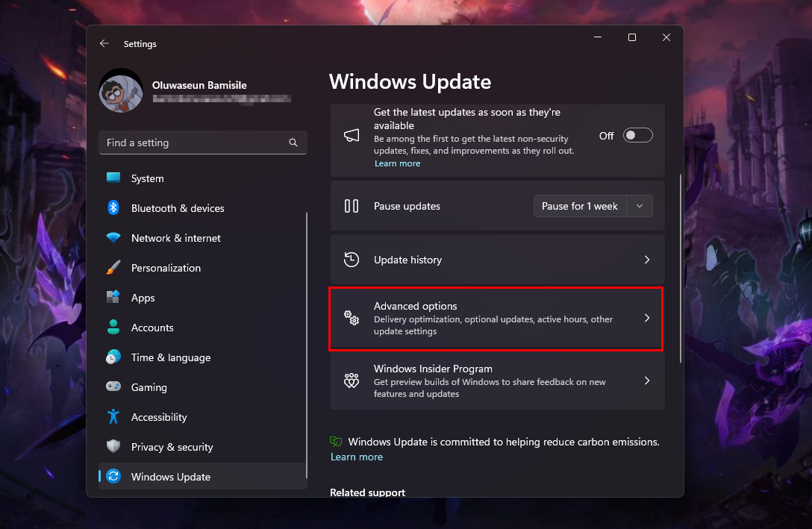Click the user profile avatar picture
Image resolution: width=812 pixels, height=529 pixels.
point(121,91)
